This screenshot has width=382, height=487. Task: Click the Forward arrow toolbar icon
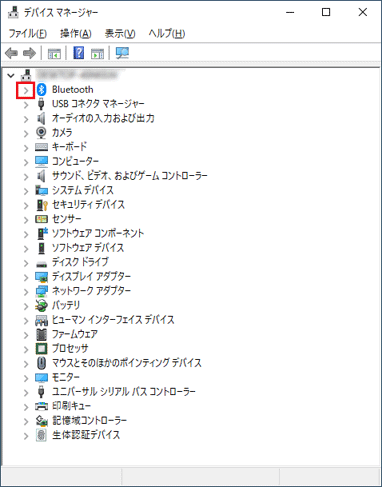tap(29, 53)
